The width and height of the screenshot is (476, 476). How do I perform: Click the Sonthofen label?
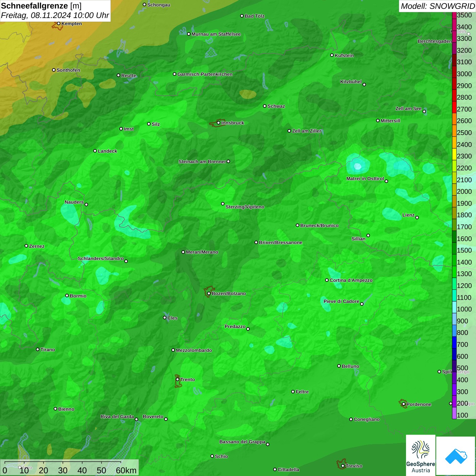[68, 70]
